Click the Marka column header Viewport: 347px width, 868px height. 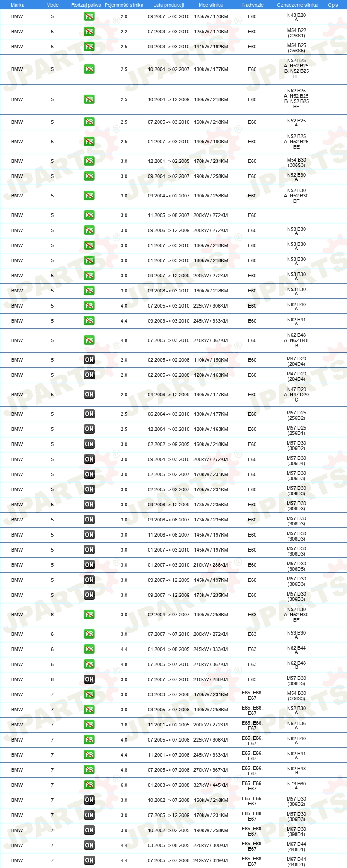coord(17,5)
